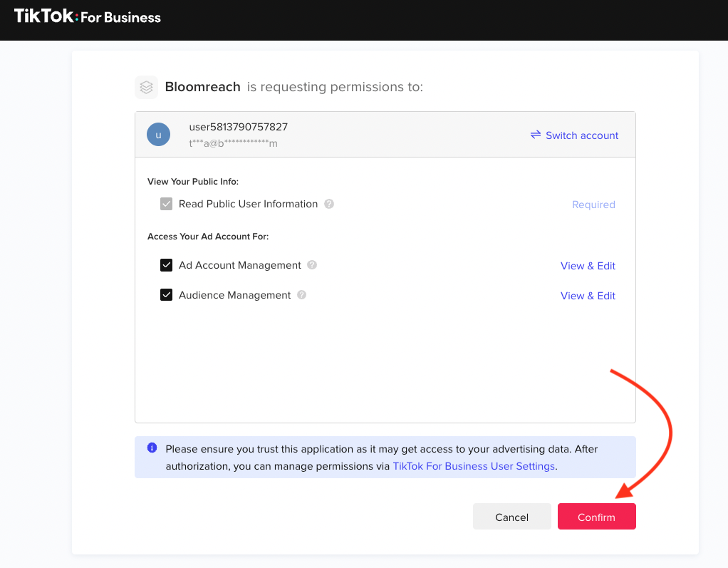The height and width of the screenshot is (568, 728).
Task: Open View & Edit for Ad Account Management
Action: 588,266
